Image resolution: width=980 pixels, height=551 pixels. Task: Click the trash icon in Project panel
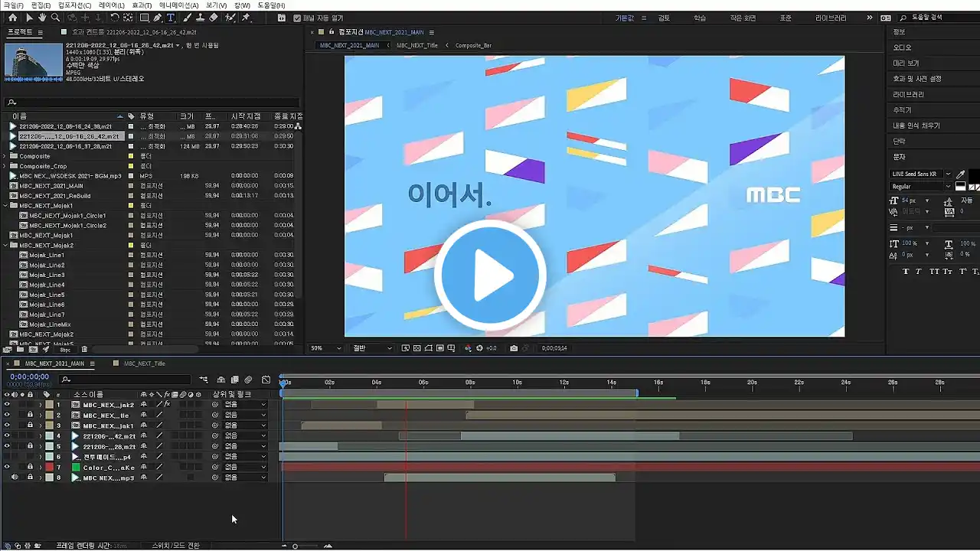point(86,350)
